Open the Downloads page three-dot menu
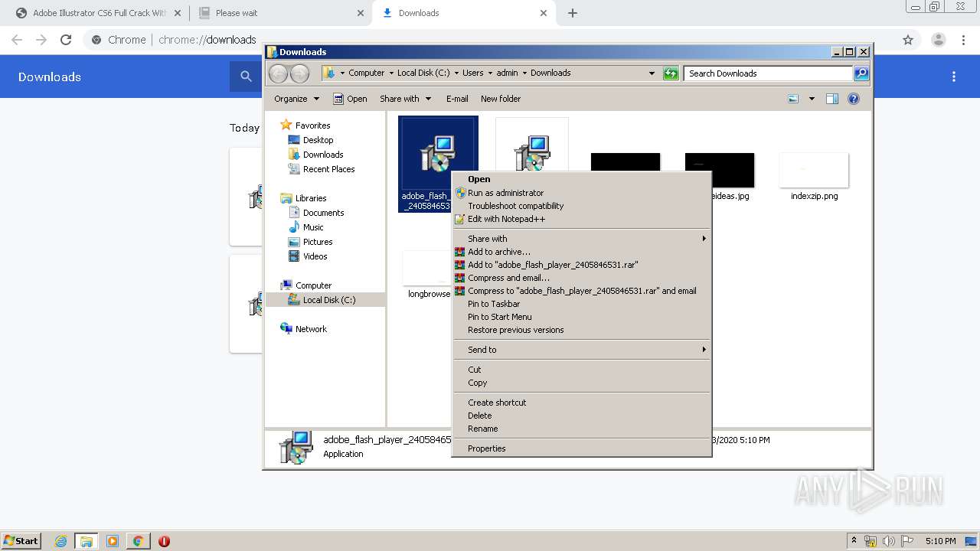This screenshot has height=551, width=980. point(954,77)
